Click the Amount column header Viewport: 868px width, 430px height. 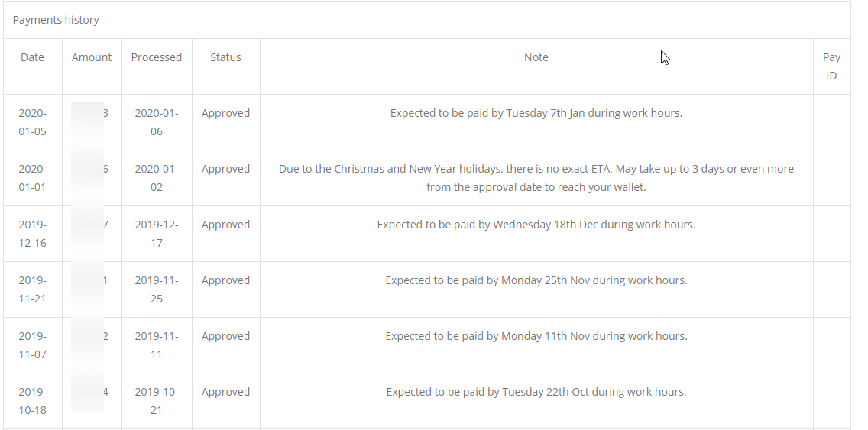pyautogui.click(x=92, y=57)
